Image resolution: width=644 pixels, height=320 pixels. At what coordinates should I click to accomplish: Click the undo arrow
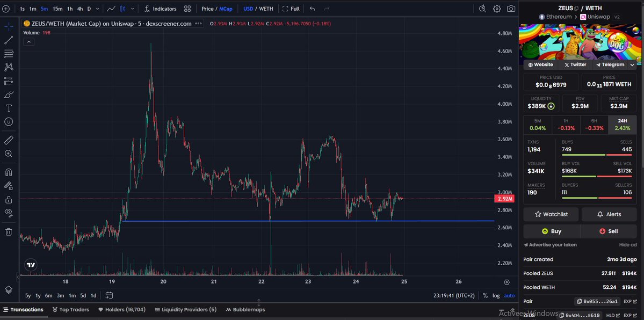[312, 9]
